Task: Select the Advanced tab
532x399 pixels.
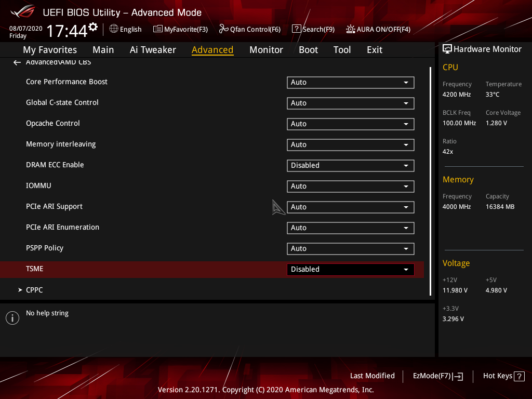Action: click(x=212, y=50)
